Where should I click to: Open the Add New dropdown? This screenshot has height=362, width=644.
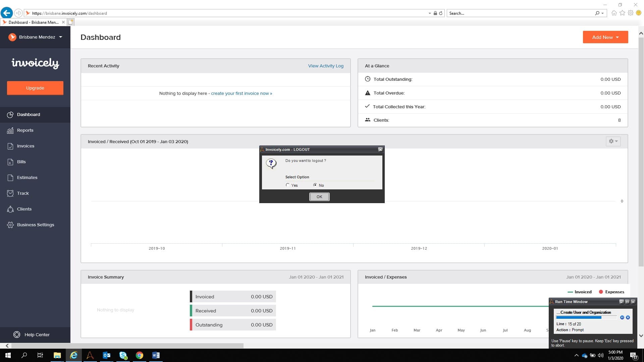[605, 37]
